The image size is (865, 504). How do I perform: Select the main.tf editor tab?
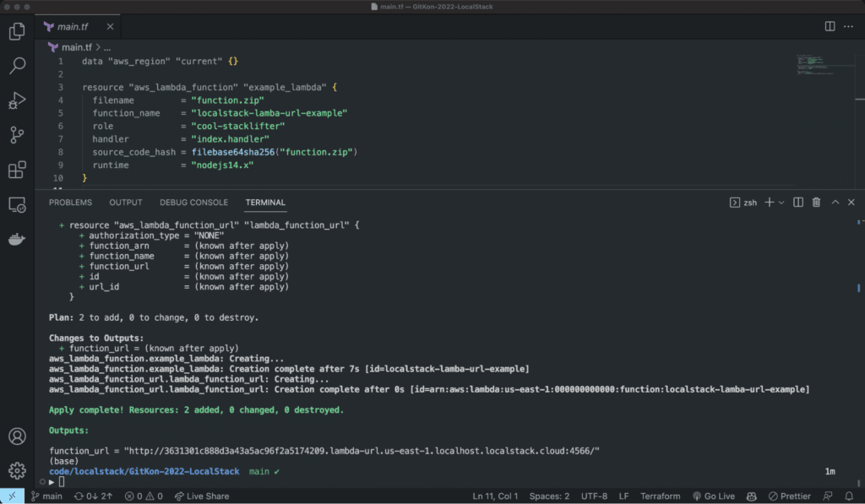pos(78,26)
